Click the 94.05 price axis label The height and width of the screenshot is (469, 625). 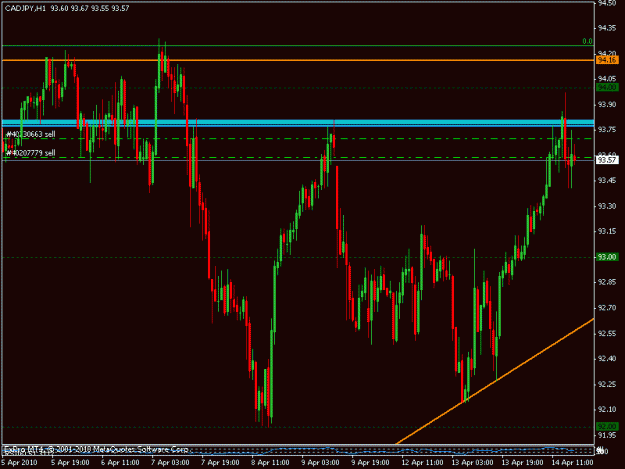[607, 79]
